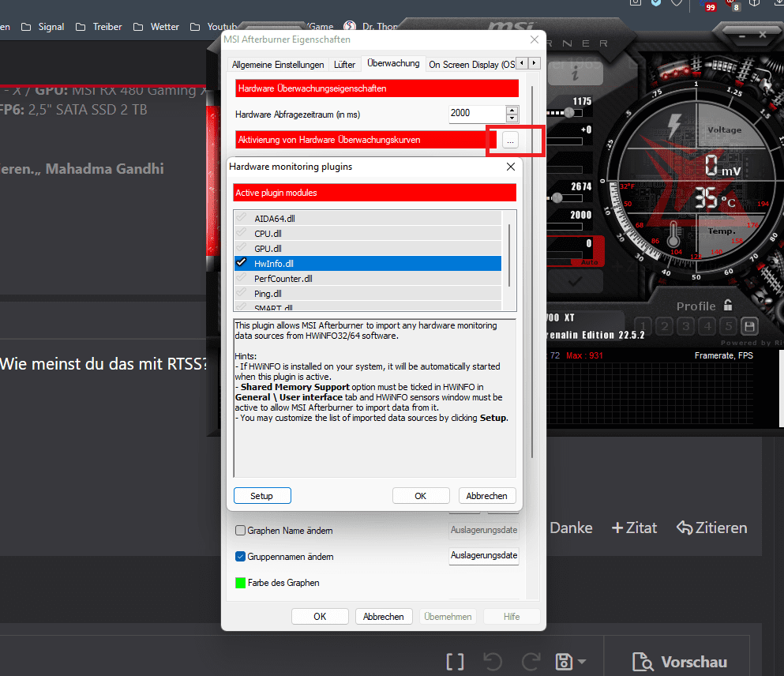Click the Gruppennamen "Auslagerungsdate" text field

pyautogui.click(x=484, y=555)
